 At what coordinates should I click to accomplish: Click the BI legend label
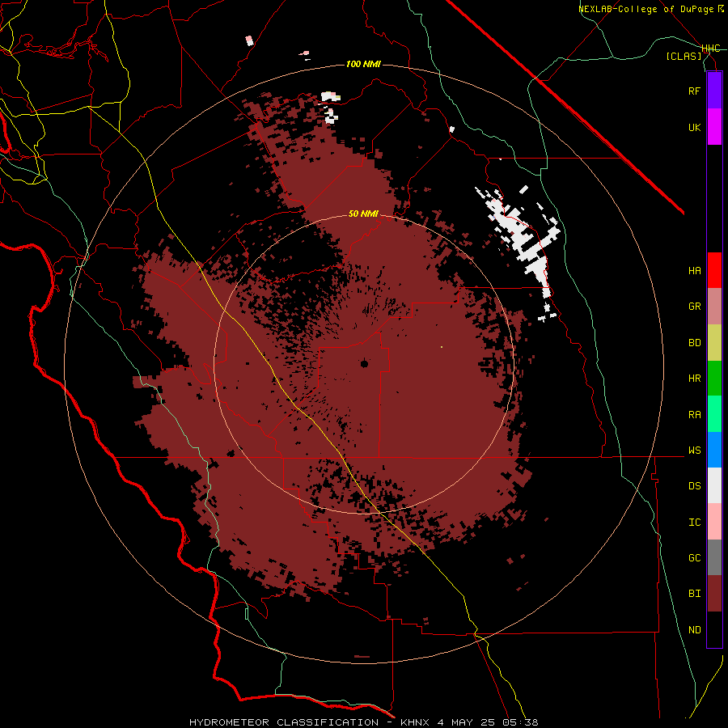point(695,594)
